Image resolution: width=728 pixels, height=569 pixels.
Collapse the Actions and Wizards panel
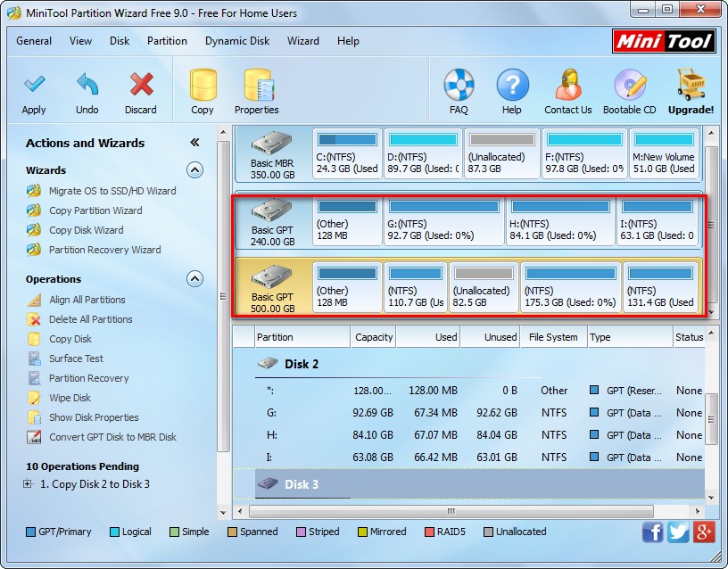pyautogui.click(x=194, y=143)
